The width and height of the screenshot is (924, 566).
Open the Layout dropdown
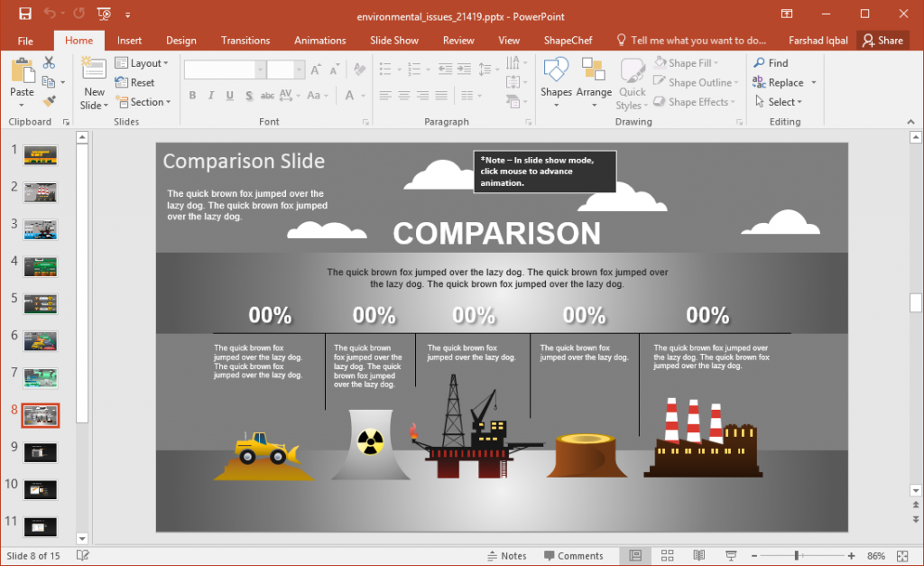click(x=143, y=62)
